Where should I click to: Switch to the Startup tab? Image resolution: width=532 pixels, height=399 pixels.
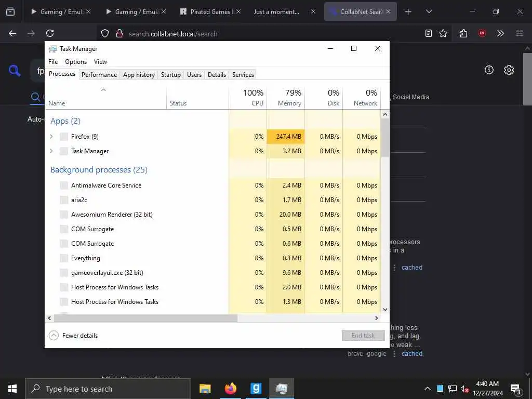[x=170, y=75]
